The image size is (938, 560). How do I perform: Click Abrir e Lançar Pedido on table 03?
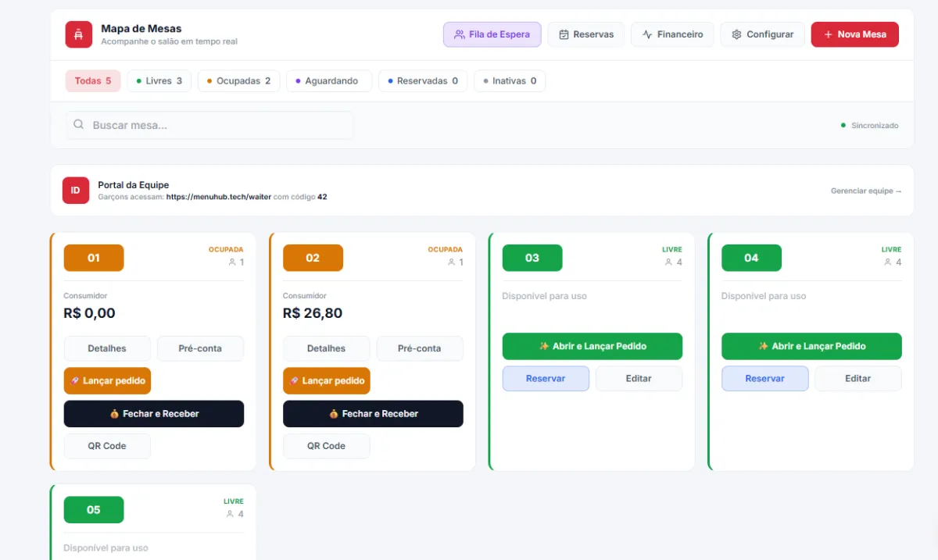pos(593,346)
